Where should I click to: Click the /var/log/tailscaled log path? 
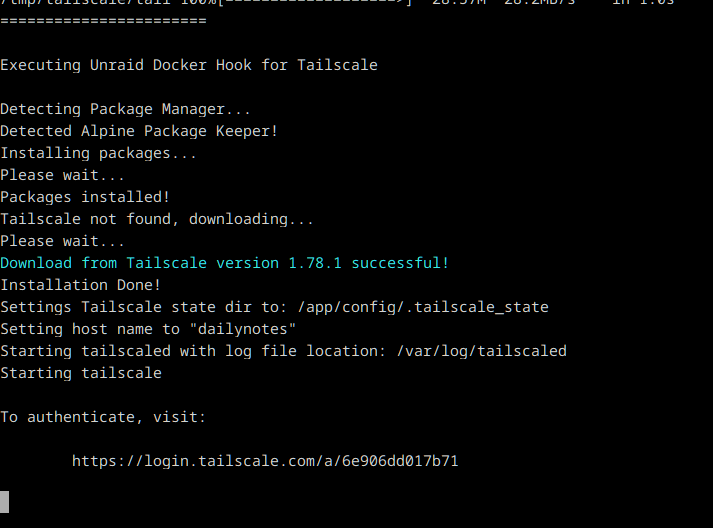coord(482,351)
